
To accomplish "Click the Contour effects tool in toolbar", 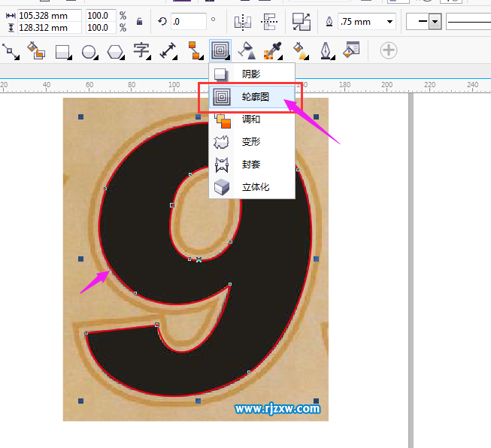I will tap(220, 50).
